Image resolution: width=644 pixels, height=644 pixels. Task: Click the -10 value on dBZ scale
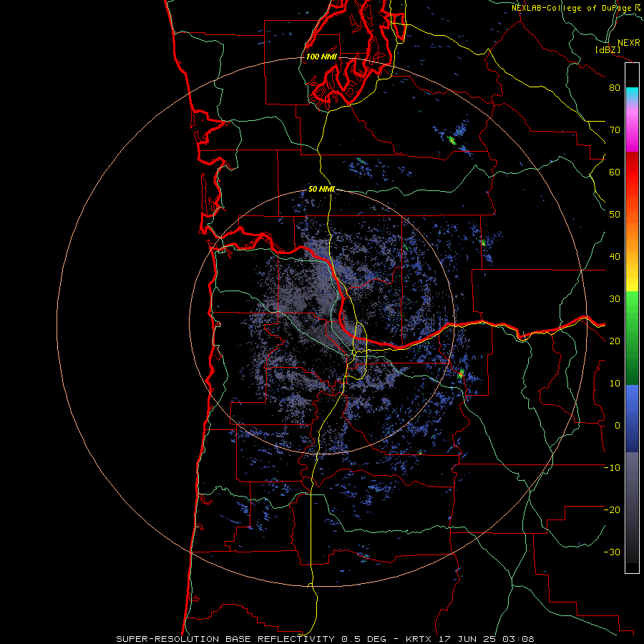(x=612, y=468)
